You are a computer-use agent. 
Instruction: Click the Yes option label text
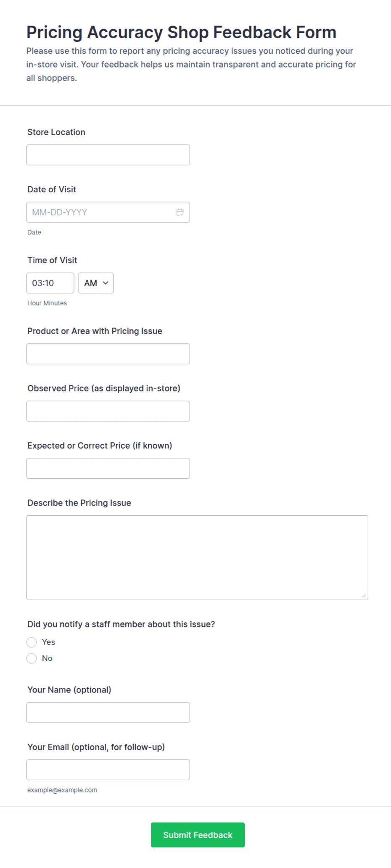point(48,642)
